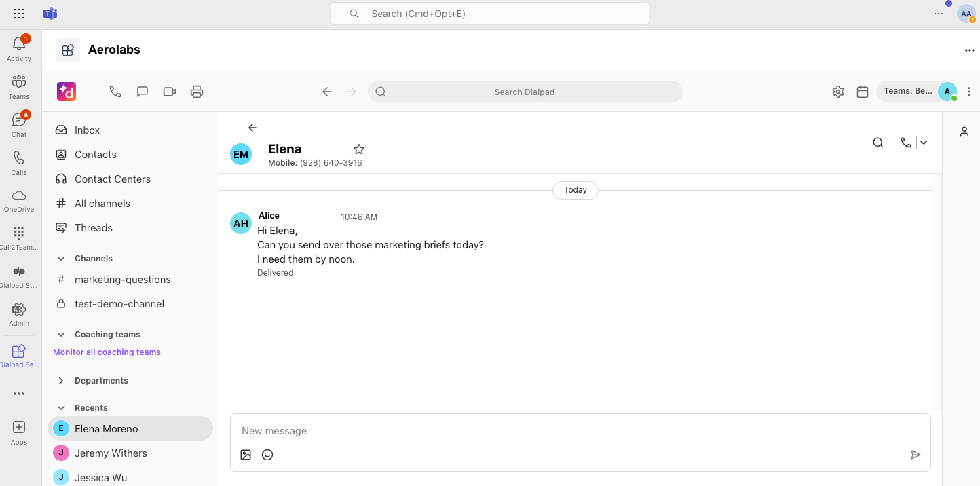The image size is (980, 486).
Task: Open the fax printer icon
Action: pos(197,92)
